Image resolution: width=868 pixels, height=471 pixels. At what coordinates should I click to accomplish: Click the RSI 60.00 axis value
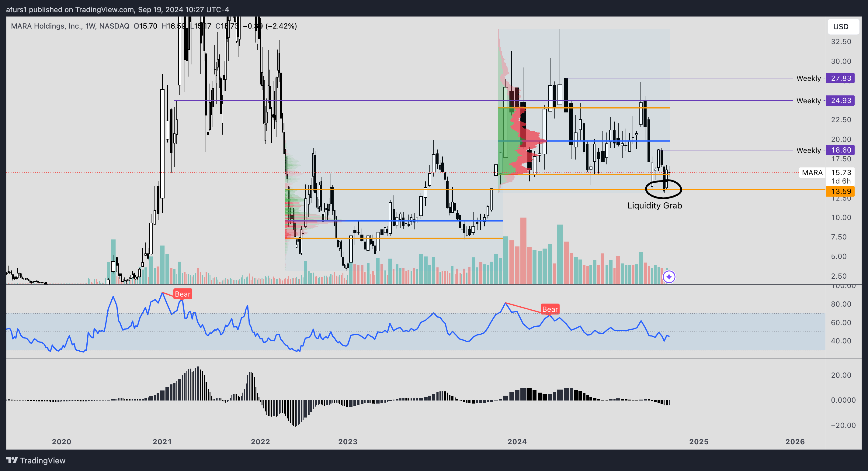click(x=841, y=322)
